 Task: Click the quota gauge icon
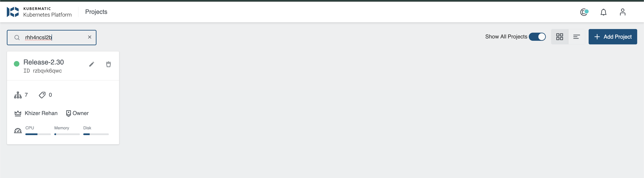click(18, 131)
